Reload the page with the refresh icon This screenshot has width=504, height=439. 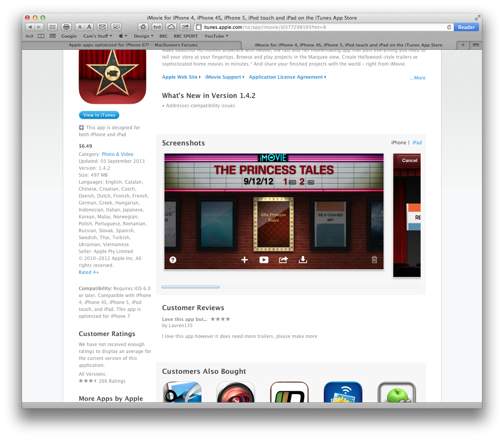coord(449,27)
